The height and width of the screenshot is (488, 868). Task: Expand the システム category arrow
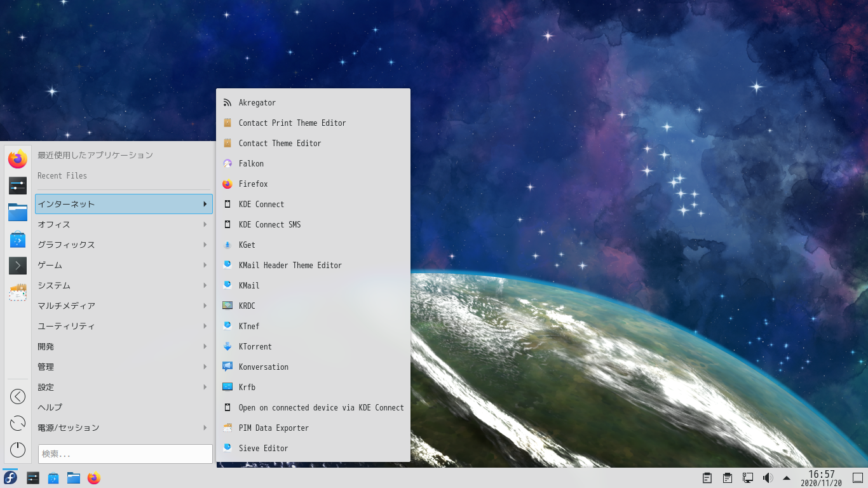click(205, 285)
